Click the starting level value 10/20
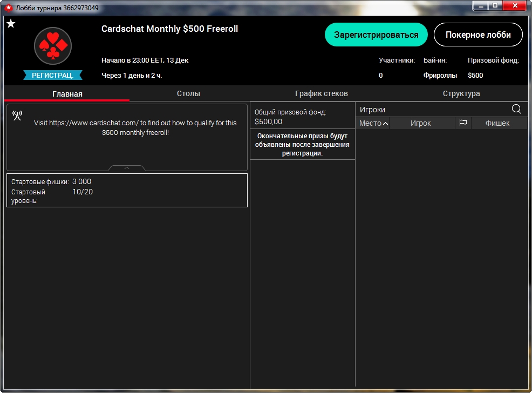Screen dimensions: 532x393 (x=83, y=192)
